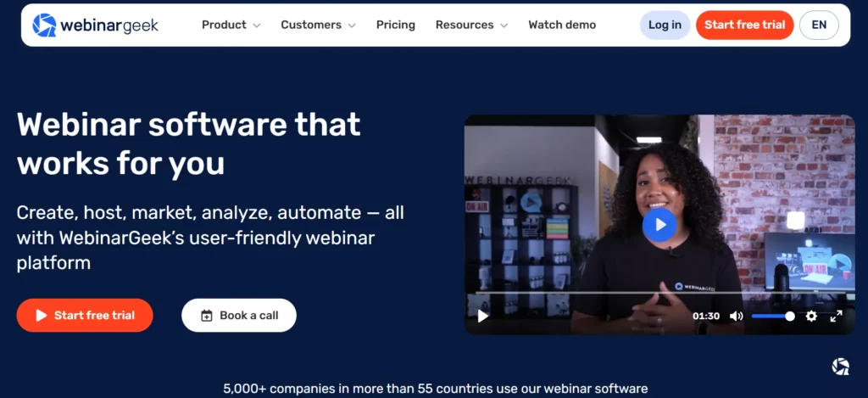The width and height of the screenshot is (868, 398).
Task: Open the EN language selector
Action: (819, 25)
